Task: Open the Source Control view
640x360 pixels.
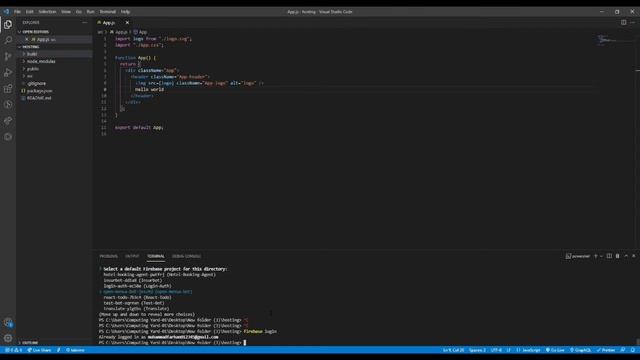Action: (x=8, y=56)
